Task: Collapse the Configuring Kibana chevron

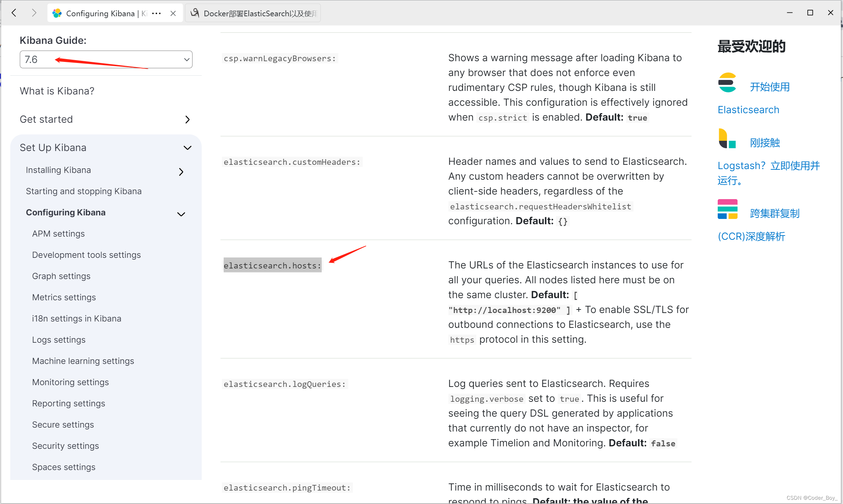Action: point(181,214)
